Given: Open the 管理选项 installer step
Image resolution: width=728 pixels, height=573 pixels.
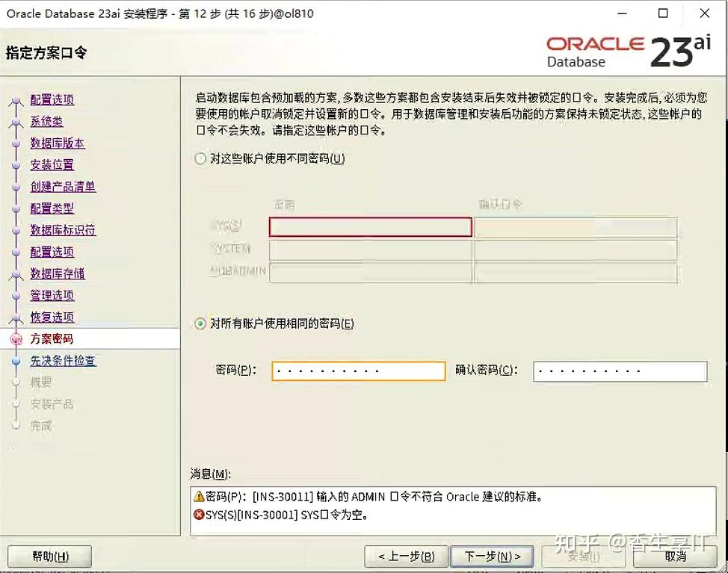Looking at the screenshot, I should click(52, 295).
